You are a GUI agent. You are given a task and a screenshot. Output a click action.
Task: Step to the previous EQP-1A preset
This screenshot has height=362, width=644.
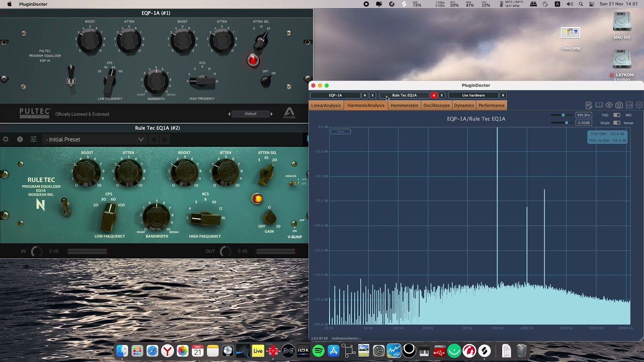tap(229, 114)
